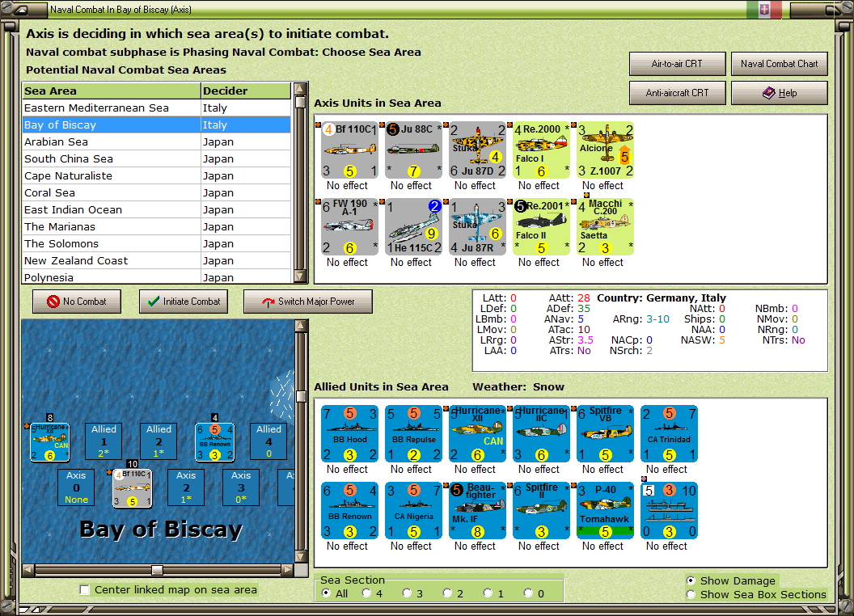This screenshot has width=854, height=616.
Task: Select Coral Sea row
Action: [156, 192]
